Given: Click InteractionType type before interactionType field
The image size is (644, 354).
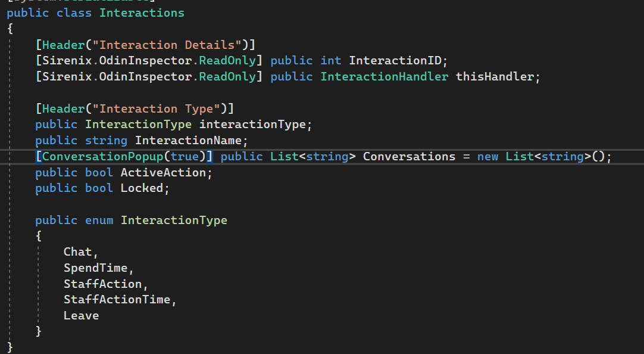Looking at the screenshot, I should pyautogui.click(x=138, y=125).
